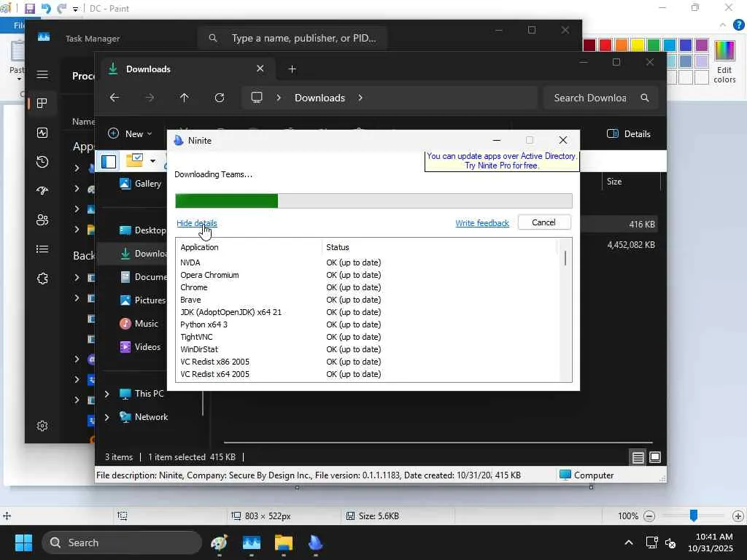Click the Task Manager search box
This screenshot has width=747, height=560.
pyautogui.click(x=292, y=38)
